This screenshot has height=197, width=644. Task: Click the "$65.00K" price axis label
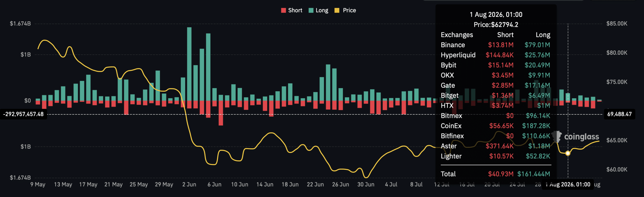coord(617,140)
